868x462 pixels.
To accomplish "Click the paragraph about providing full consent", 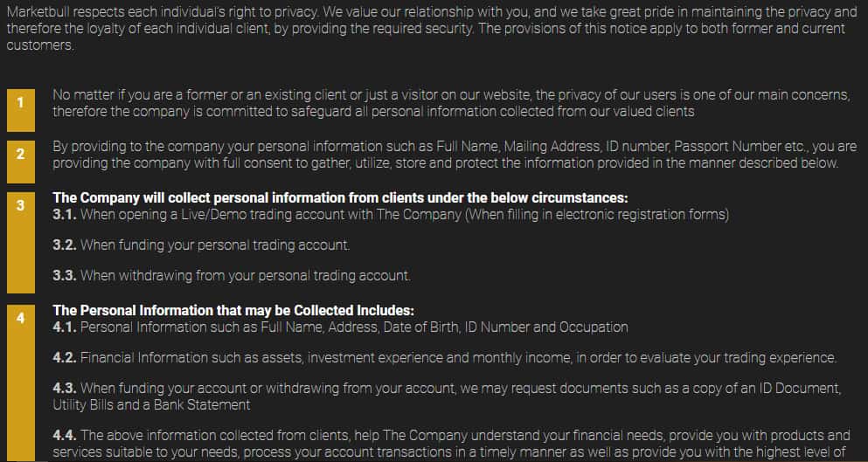I will pyautogui.click(x=454, y=155).
